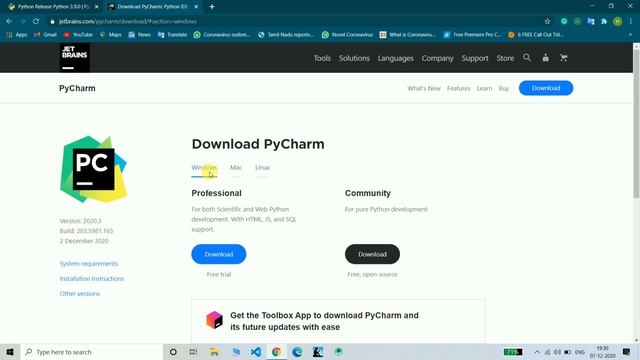Viewport: 640px width, 360px height.
Task: Open the Chrome three-dot menu
Action: (631, 21)
